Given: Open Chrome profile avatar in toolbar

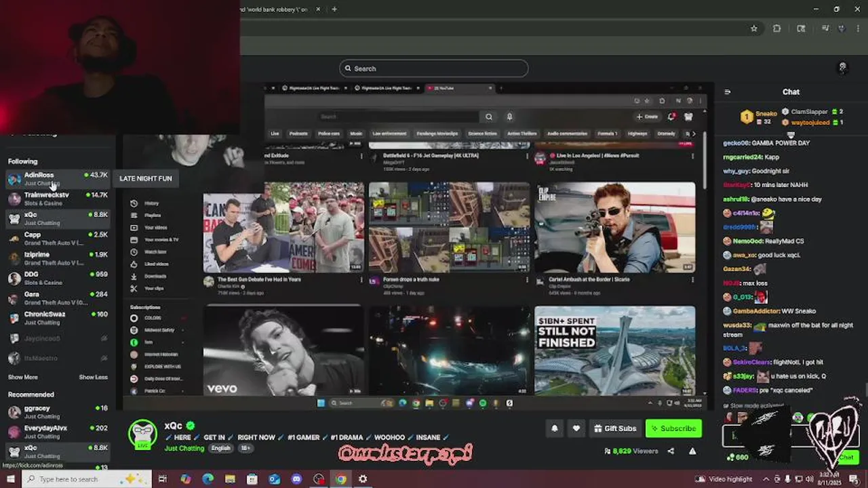Looking at the screenshot, I should point(843,28).
